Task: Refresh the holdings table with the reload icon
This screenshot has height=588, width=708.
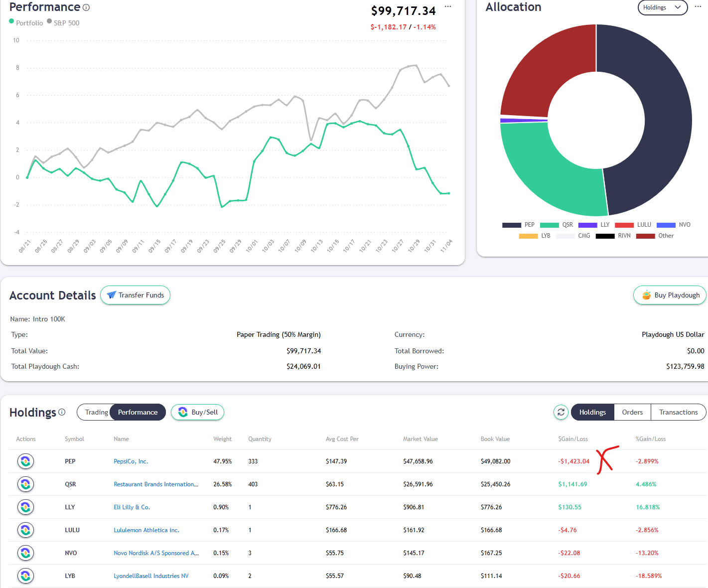Action: click(561, 412)
